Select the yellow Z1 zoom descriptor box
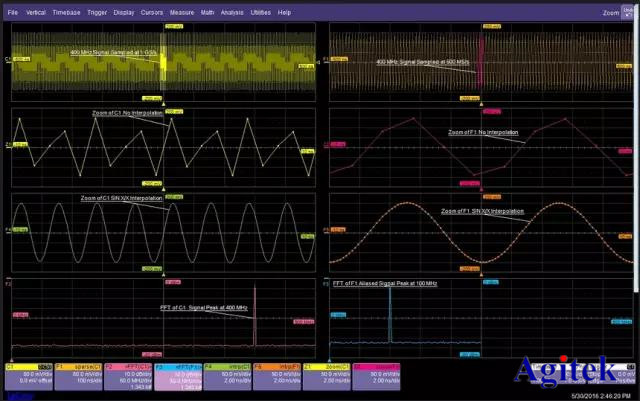Screen dimensions: 640x401 click(x=327, y=375)
